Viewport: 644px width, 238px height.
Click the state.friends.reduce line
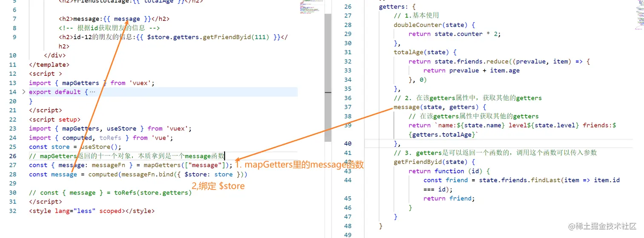click(499, 61)
